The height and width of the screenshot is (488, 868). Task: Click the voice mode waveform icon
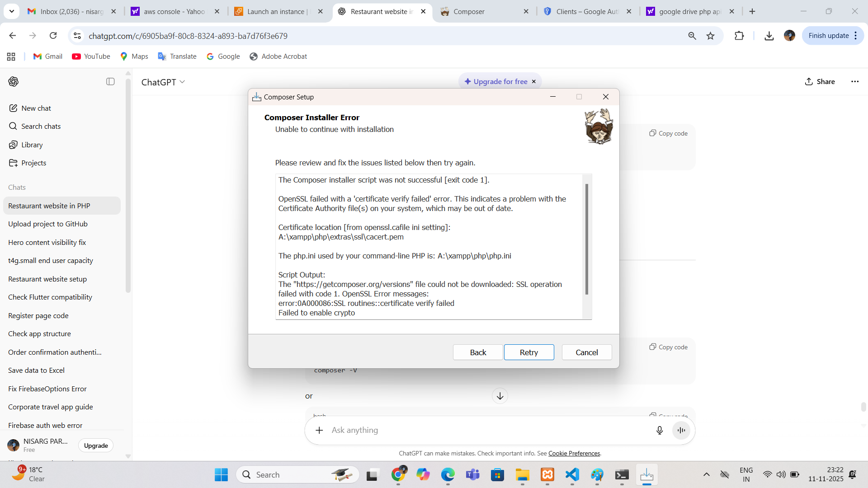(x=681, y=430)
